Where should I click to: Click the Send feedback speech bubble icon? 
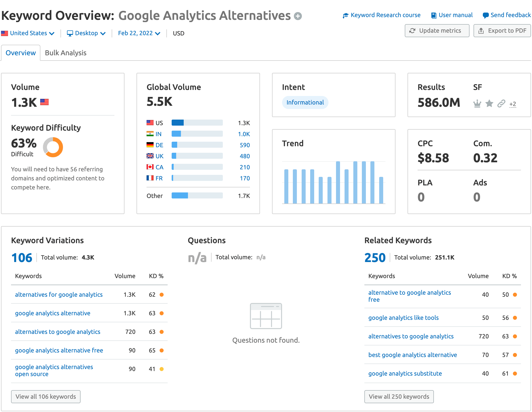[x=486, y=16]
